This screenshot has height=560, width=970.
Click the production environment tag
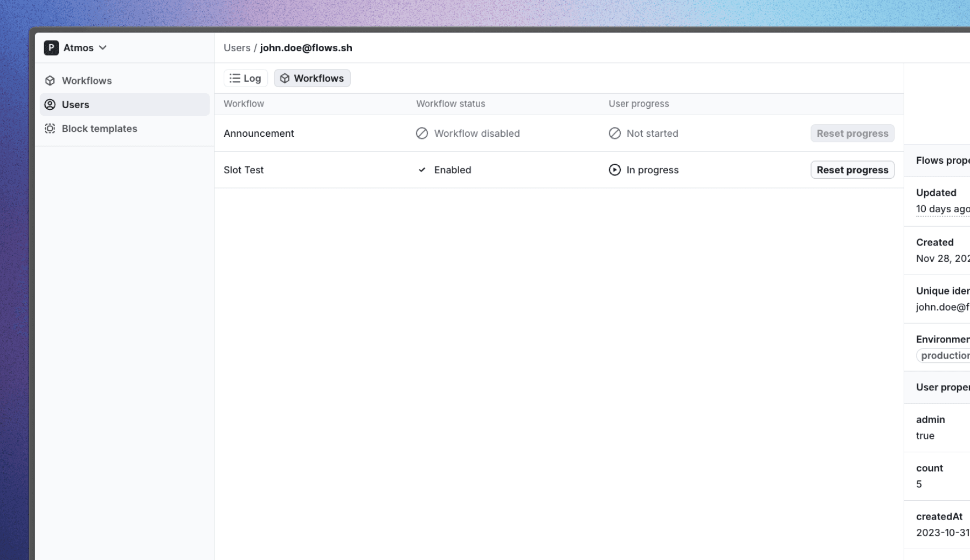click(x=943, y=355)
